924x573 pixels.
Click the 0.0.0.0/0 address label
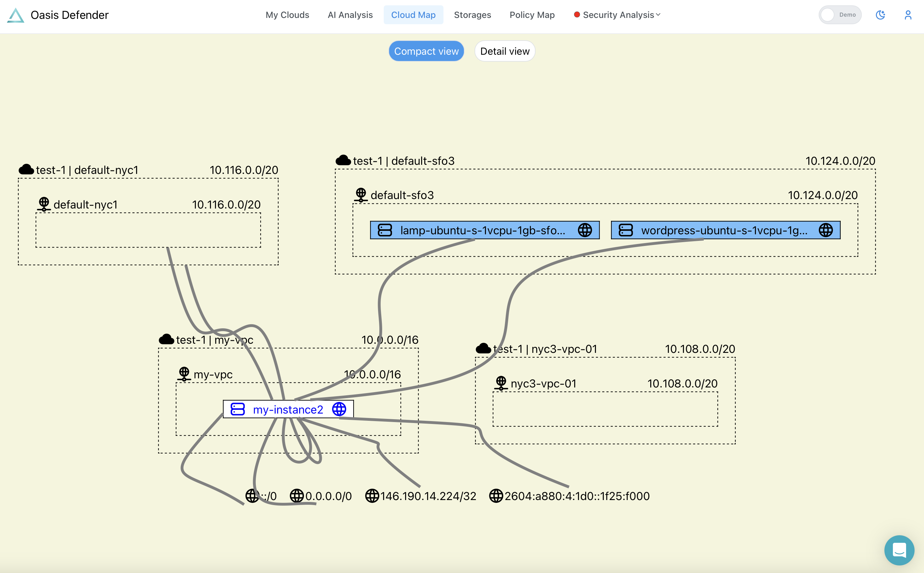point(329,496)
